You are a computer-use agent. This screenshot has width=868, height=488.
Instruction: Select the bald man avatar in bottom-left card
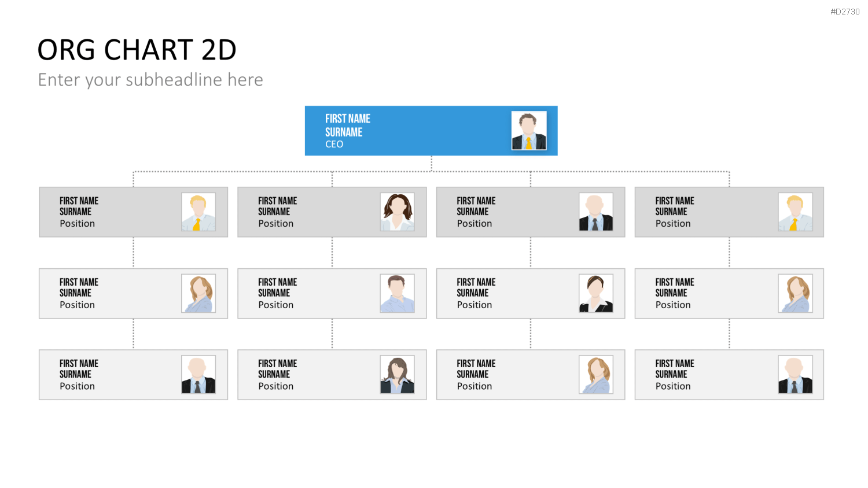[x=198, y=375]
